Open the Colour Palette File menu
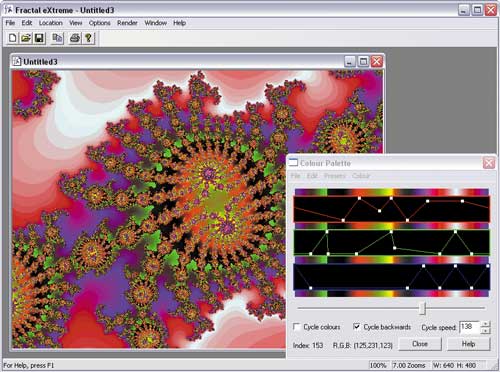This screenshot has width=500, height=372. (x=295, y=176)
